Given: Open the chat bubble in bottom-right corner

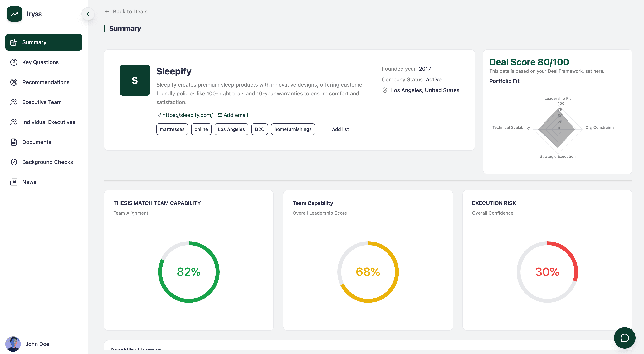Looking at the screenshot, I should [x=625, y=338].
